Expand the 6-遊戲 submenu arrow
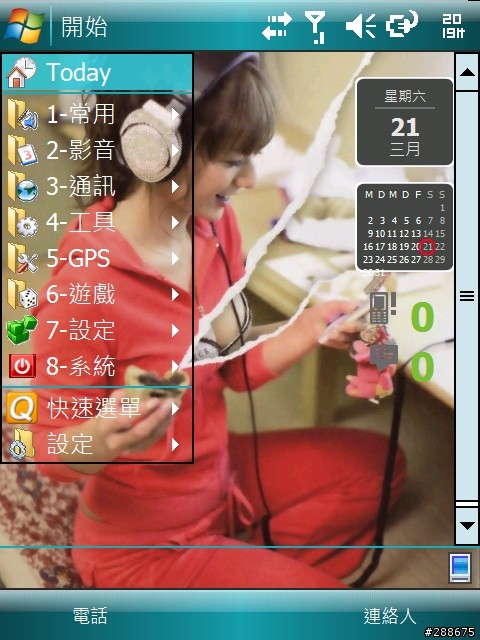The width and height of the screenshot is (480, 640). (176, 294)
